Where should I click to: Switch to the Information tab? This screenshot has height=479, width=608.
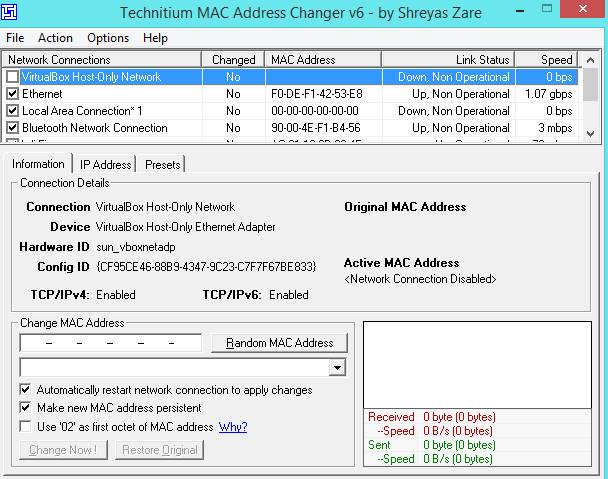[38, 164]
